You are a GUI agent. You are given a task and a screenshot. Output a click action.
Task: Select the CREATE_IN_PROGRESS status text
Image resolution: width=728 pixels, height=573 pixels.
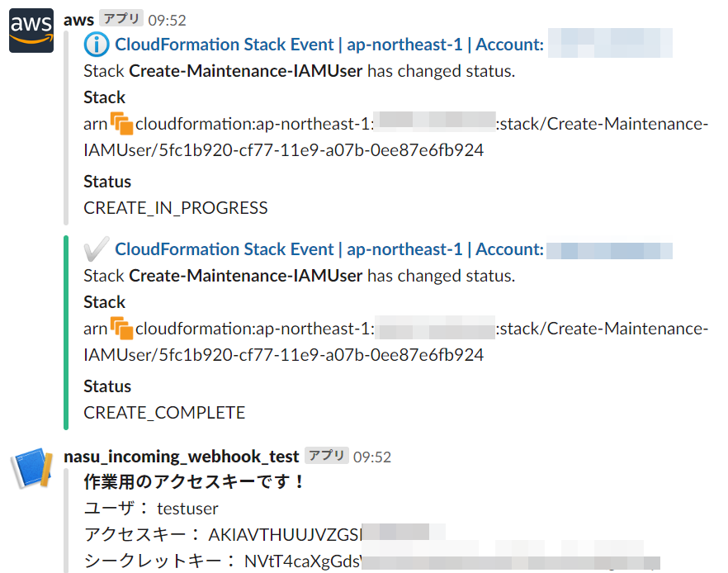pos(176,208)
